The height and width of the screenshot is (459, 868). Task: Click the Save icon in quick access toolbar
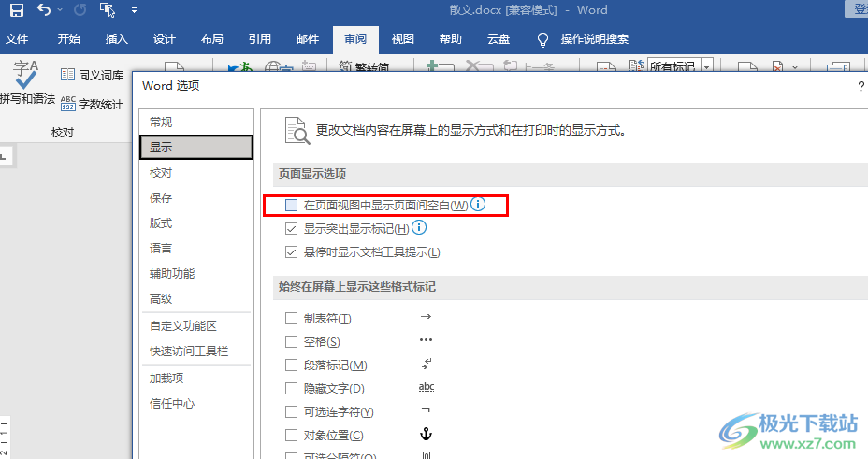[17, 10]
